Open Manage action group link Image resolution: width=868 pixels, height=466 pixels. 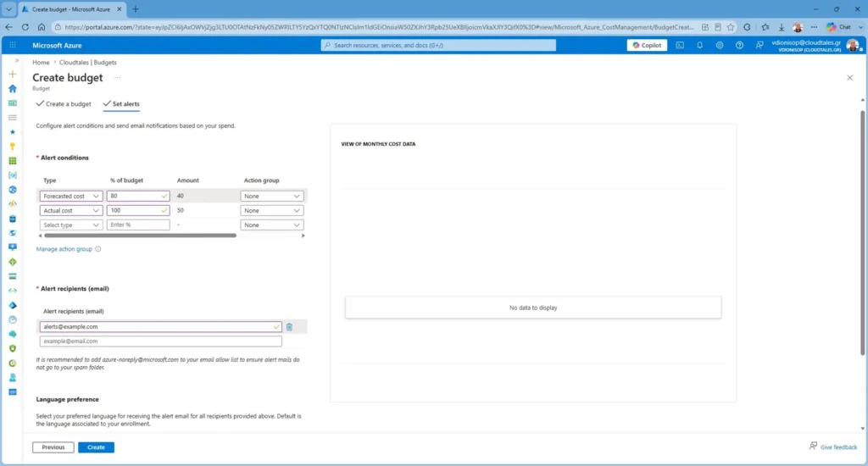[x=64, y=249]
